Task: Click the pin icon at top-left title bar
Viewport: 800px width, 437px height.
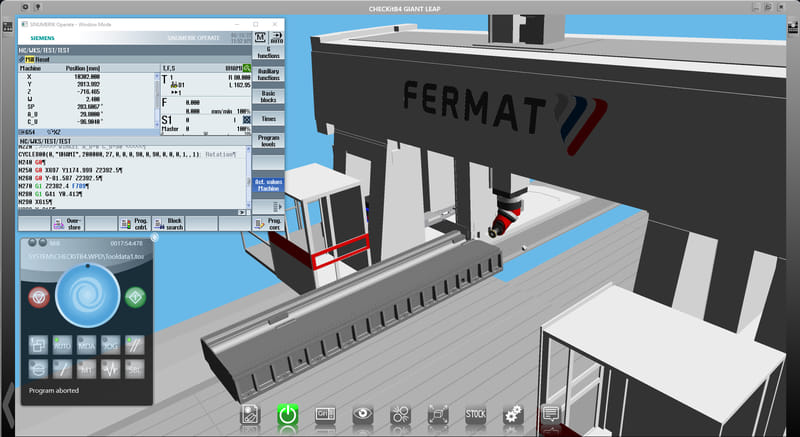Action: [x=38, y=8]
